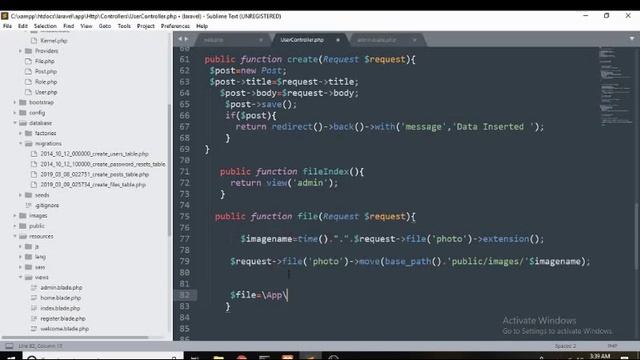Click the database folder icon
The image size is (640, 360).
pyautogui.click(x=23, y=123)
